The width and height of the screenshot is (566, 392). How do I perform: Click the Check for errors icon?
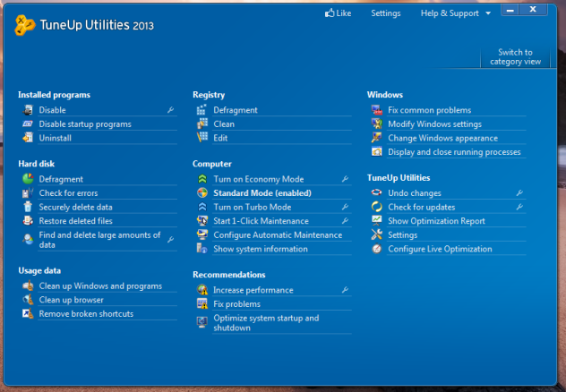tap(28, 193)
